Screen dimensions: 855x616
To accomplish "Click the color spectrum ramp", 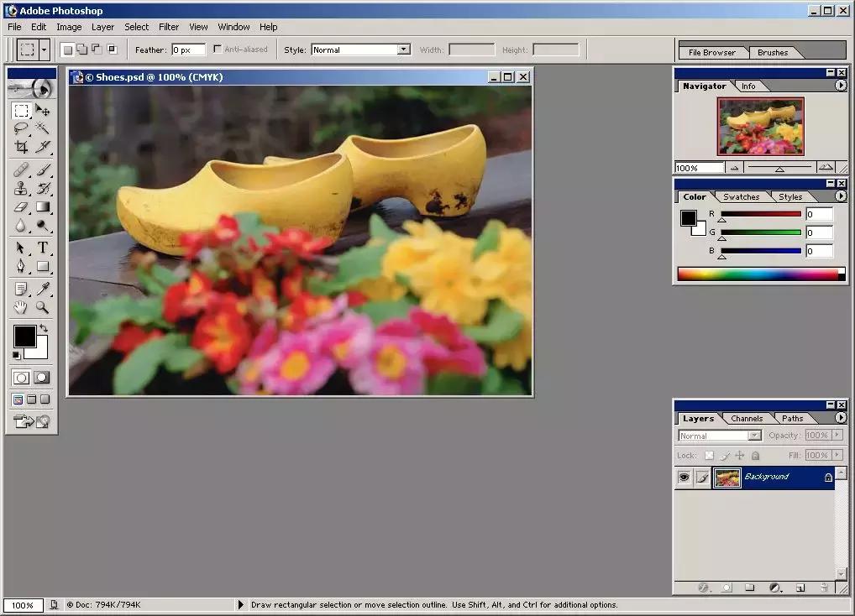I will tap(756, 274).
